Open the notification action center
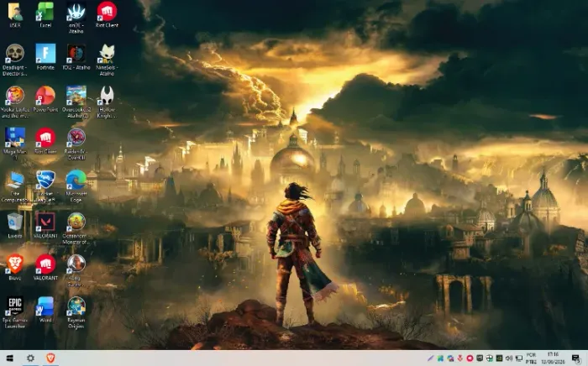The width and height of the screenshot is (588, 366). pos(576,358)
